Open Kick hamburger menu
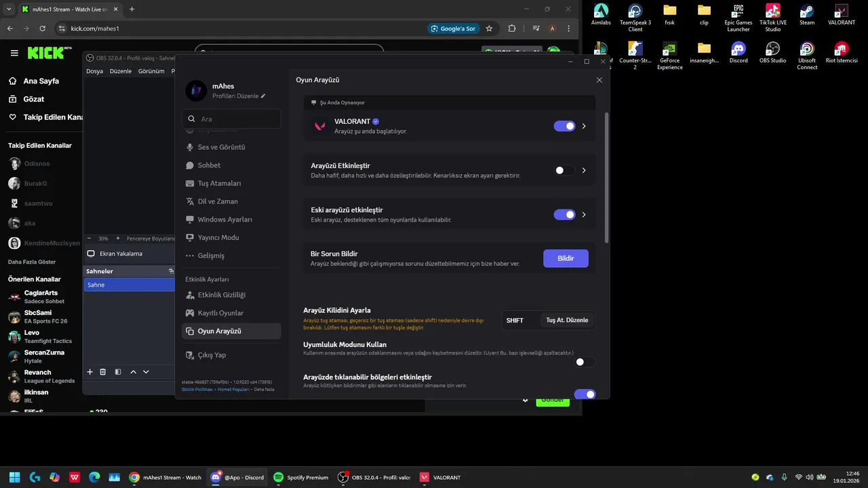This screenshot has width=868, height=488. point(14,53)
